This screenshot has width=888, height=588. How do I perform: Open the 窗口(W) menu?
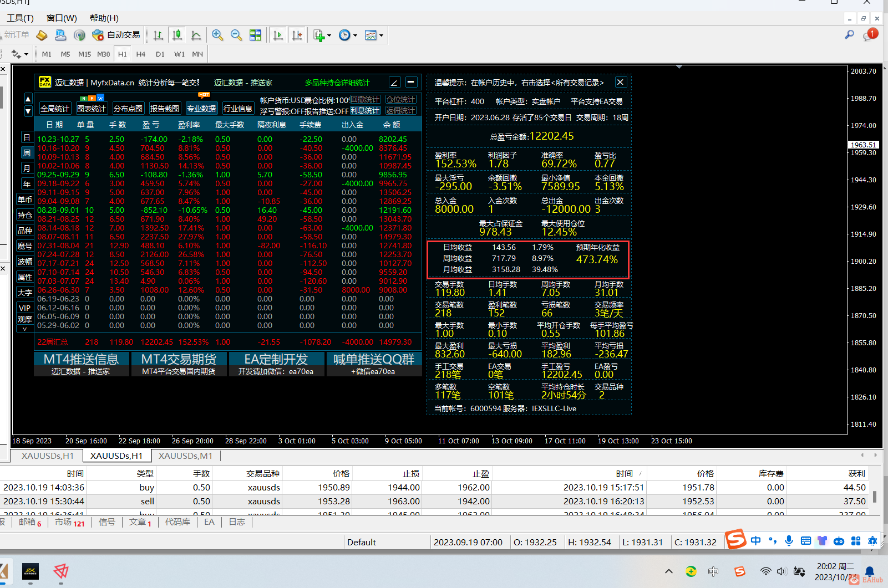click(62, 18)
